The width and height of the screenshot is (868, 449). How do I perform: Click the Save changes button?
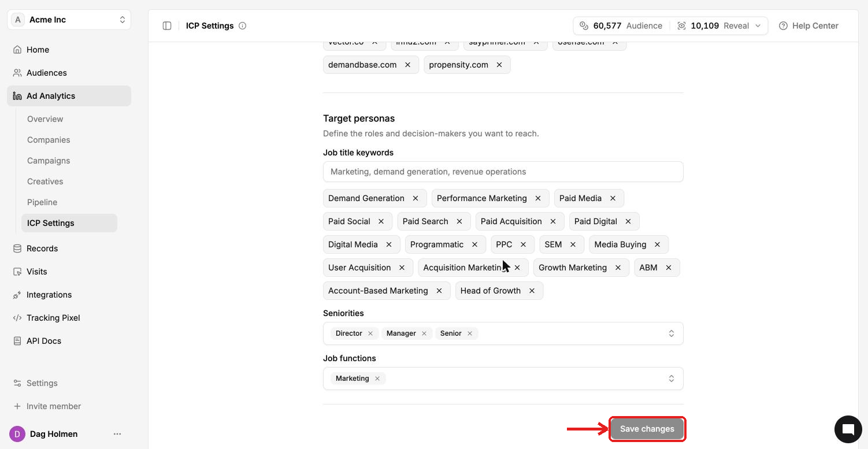[x=647, y=429]
